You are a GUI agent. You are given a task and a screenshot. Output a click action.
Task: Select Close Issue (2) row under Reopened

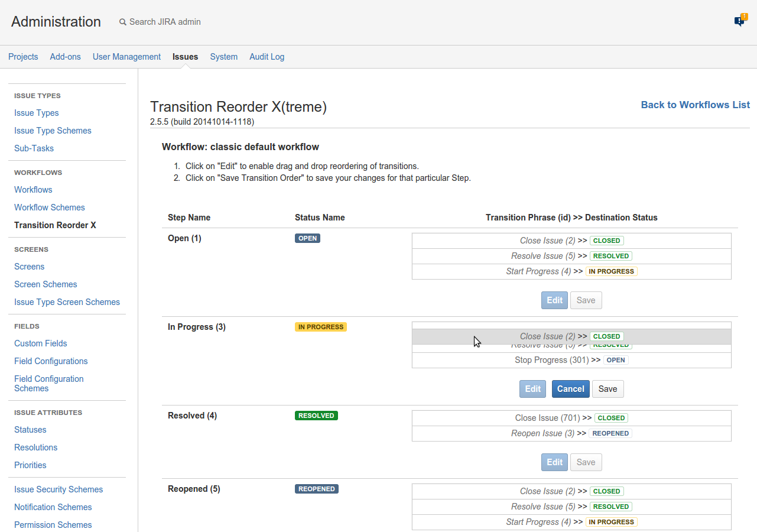click(571, 491)
